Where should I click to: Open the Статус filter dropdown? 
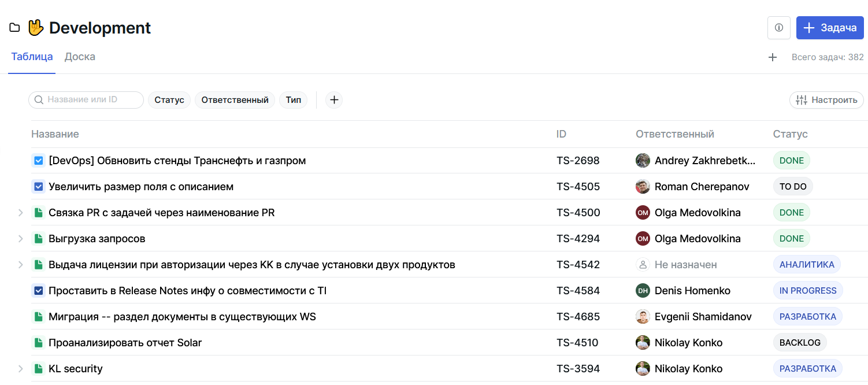[x=169, y=100]
